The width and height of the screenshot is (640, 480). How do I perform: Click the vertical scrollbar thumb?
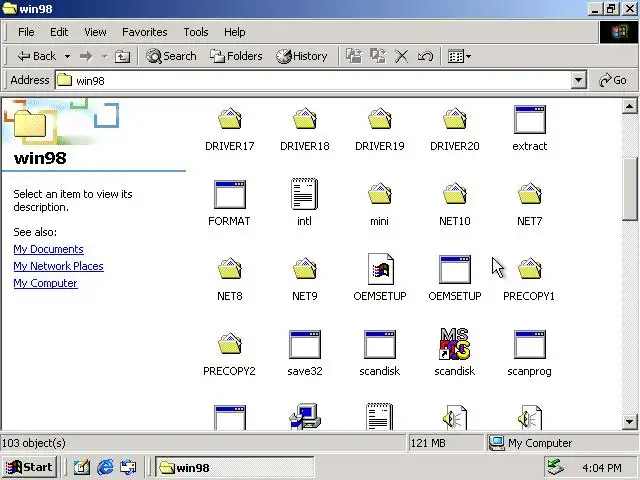(x=629, y=189)
